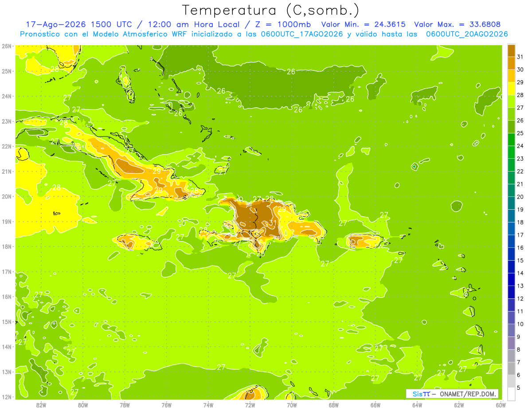
Task: Click the latitude axis label "23N"
Action: (x=7, y=121)
